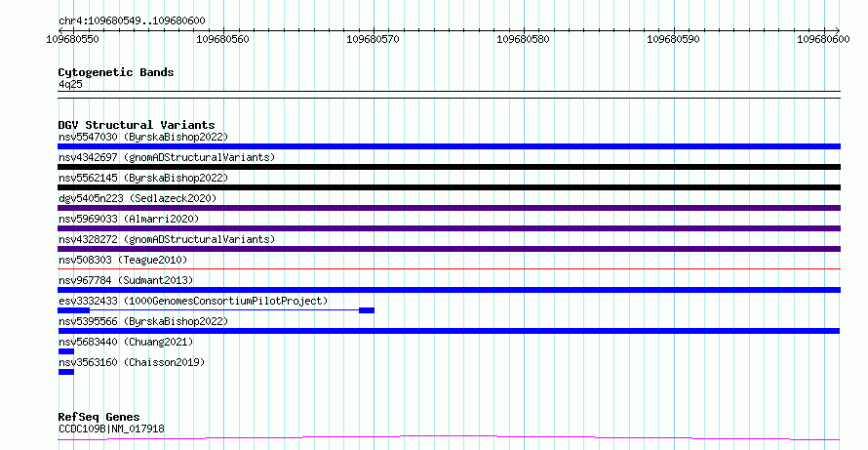Click the chr4:109680549..109680600 region label
The height and width of the screenshot is (450, 868).
tap(132, 20)
